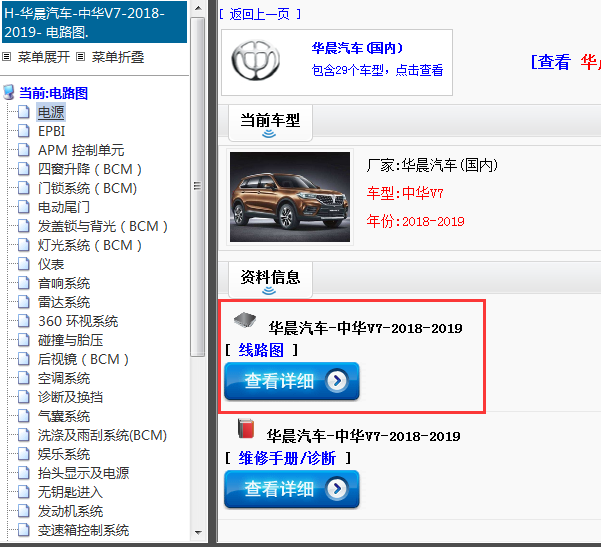Click the 当前车型 tab header
Viewport: 601px width, 547px height.
coord(270,123)
